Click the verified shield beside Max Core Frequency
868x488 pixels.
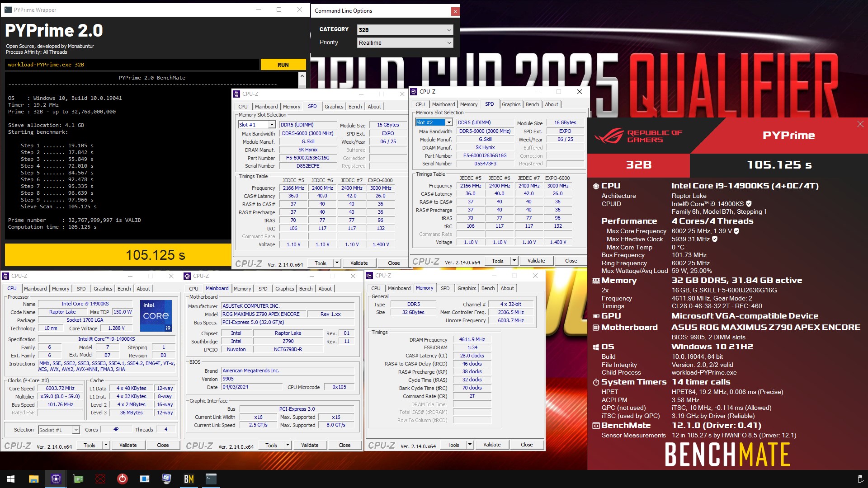[x=736, y=231]
